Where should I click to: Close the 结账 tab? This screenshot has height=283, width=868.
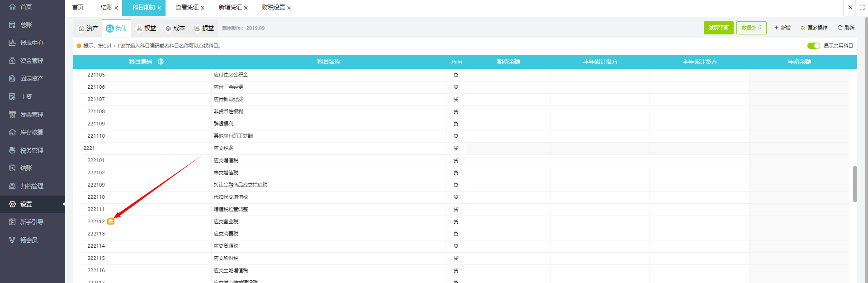(116, 8)
